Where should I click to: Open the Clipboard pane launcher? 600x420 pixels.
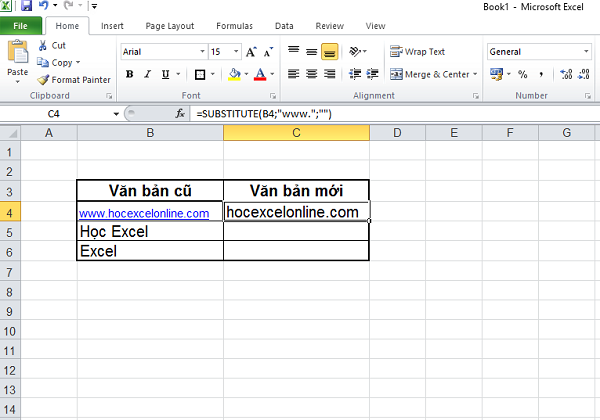click(109, 96)
